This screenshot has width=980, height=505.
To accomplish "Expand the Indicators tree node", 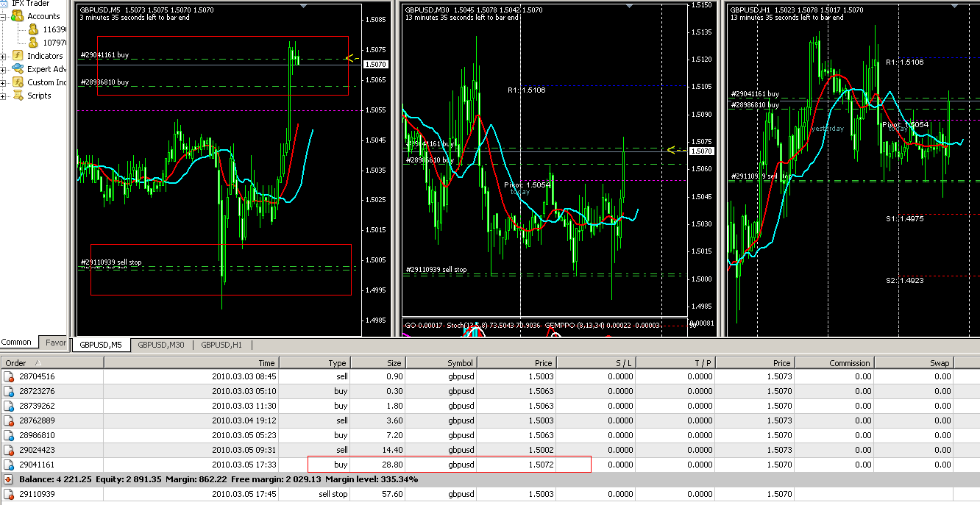I will (x=4, y=56).
